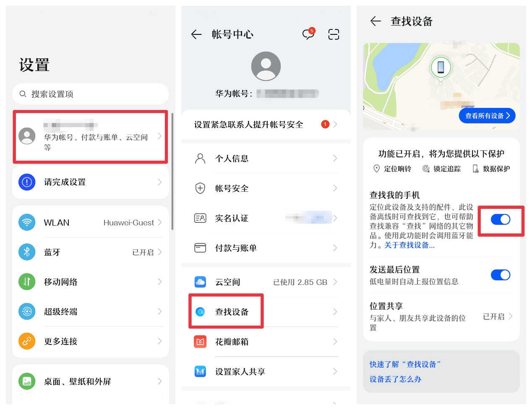
Task: Open 桌面、壁纸和外屏 settings entry
Action: pyautogui.click(x=91, y=381)
